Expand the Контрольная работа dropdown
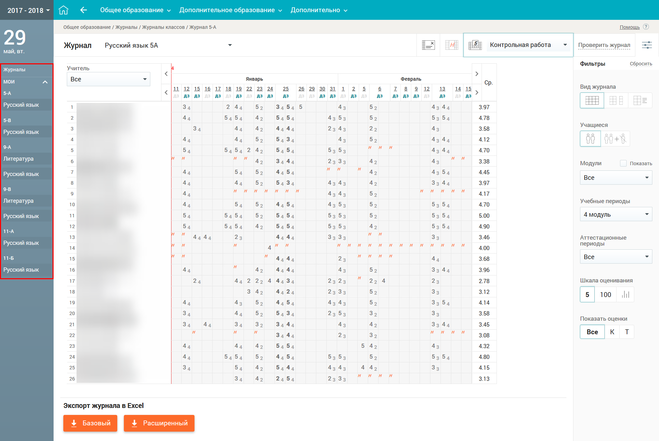The height and width of the screenshot is (441, 659). click(566, 45)
